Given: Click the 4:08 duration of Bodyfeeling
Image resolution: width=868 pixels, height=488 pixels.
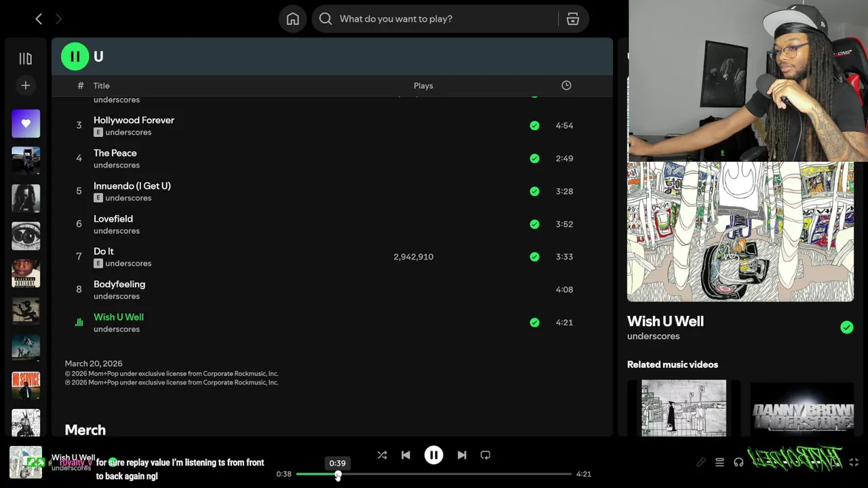Looking at the screenshot, I should [564, 289].
